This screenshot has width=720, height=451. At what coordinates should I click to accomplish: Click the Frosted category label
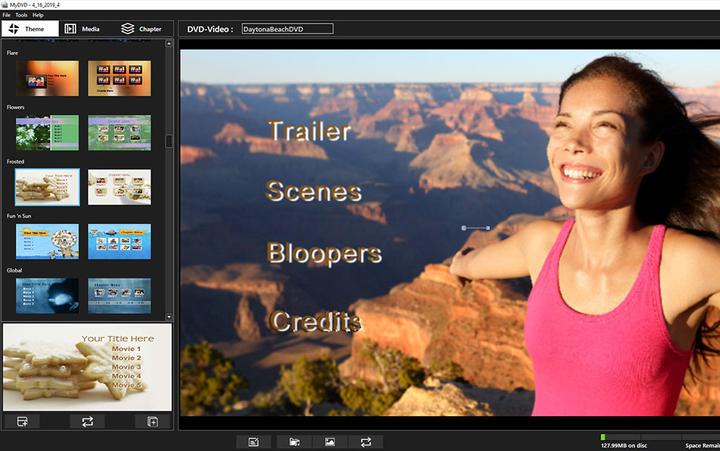[16, 162]
